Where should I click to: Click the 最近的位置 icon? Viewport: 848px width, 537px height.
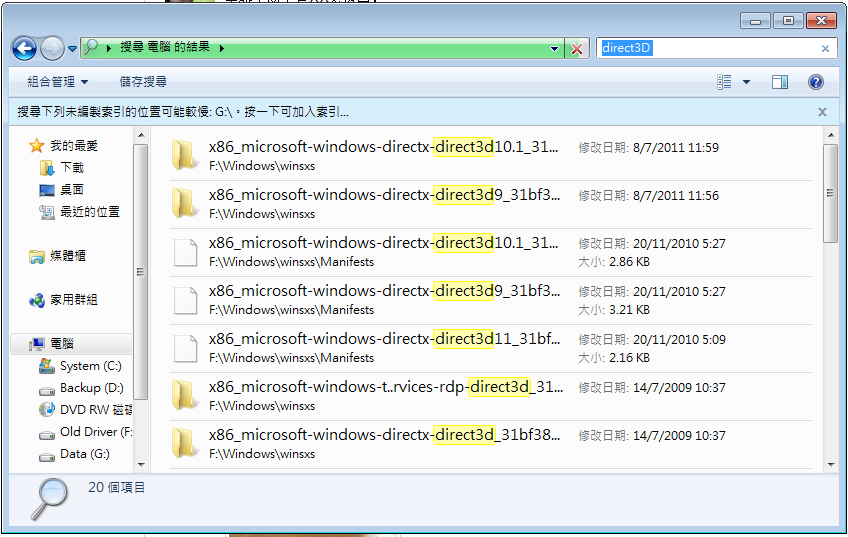point(47,213)
